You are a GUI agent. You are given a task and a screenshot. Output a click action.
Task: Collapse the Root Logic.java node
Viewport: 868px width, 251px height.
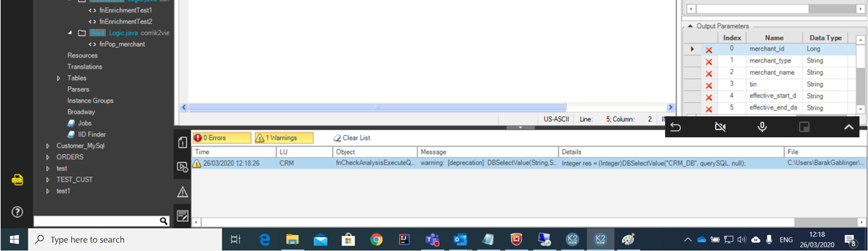(x=70, y=33)
